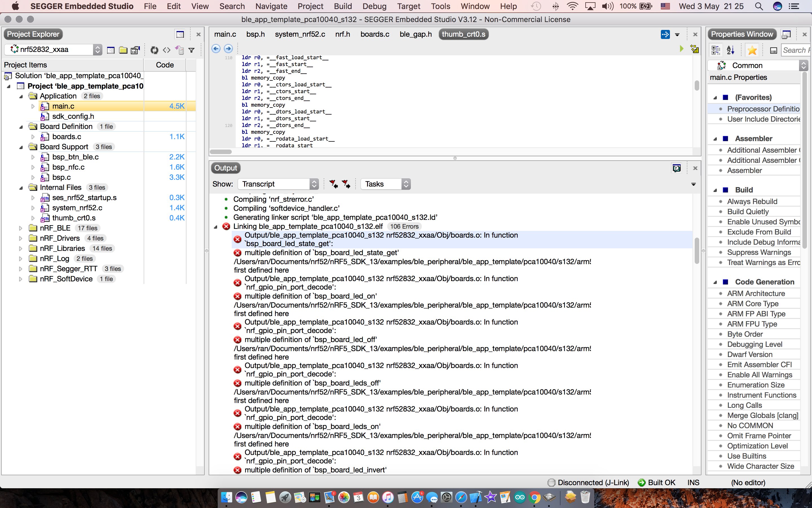Screen dimensions: 812x508
Task: Open the Build menu
Action: pyautogui.click(x=343, y=6)
